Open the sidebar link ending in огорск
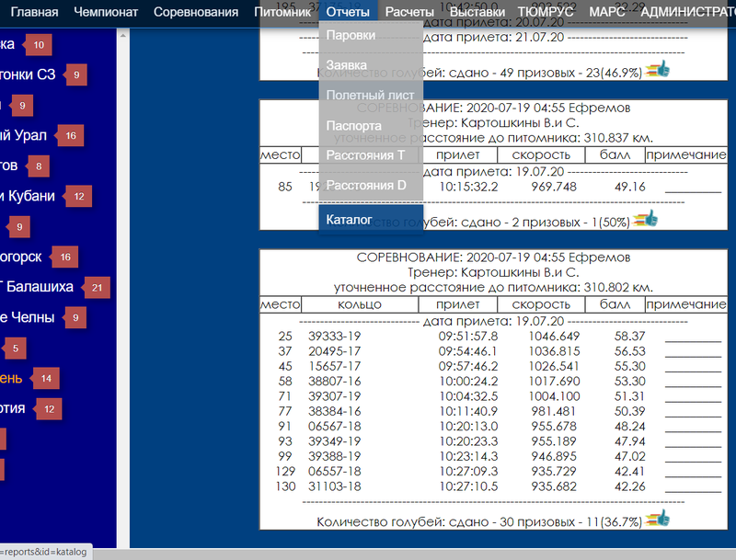The image size is (736, 560). (20, 257)
